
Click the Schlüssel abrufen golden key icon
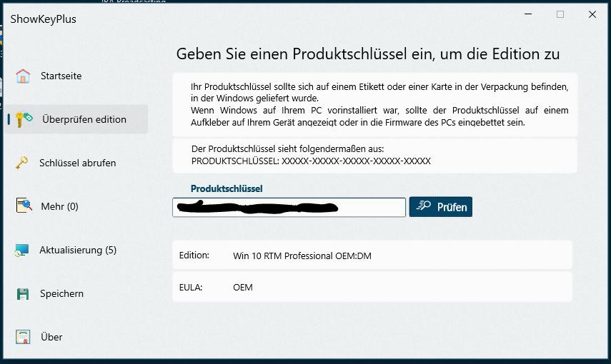pyautogui.click(x=22, y=163)
